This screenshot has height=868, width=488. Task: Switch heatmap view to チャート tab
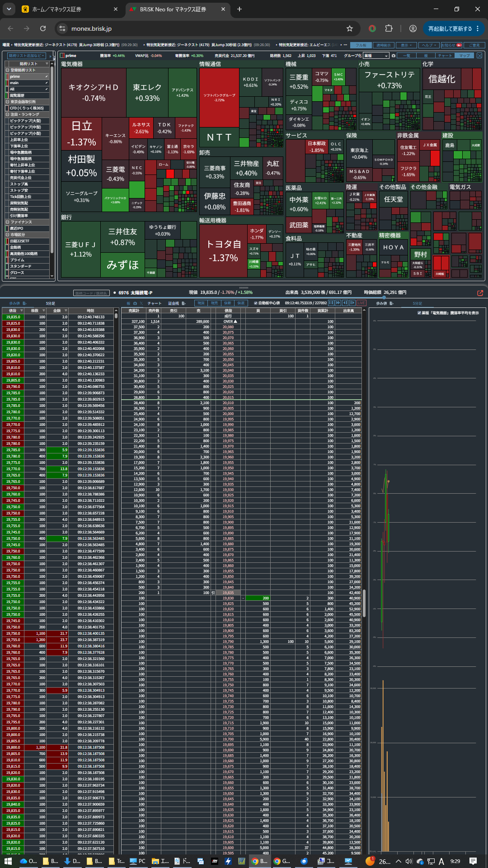pos(445,56)
